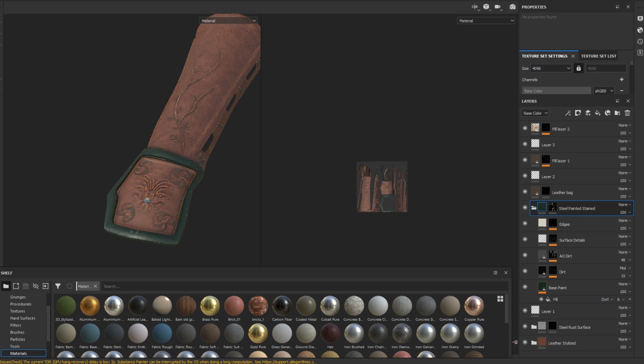This screenshot has height=364, width=644.
Task: Undock the Properties panel with its float icon
Action: point(617,7)
